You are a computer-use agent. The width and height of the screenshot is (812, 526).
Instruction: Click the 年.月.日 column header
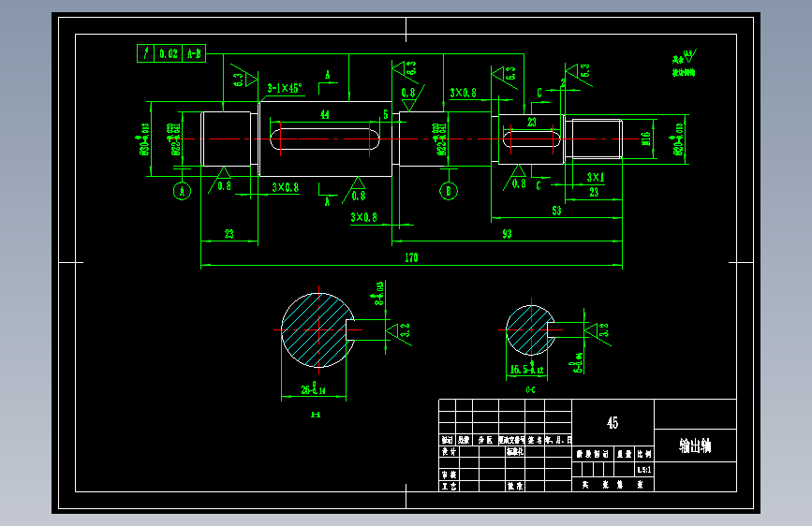(558, 440)
